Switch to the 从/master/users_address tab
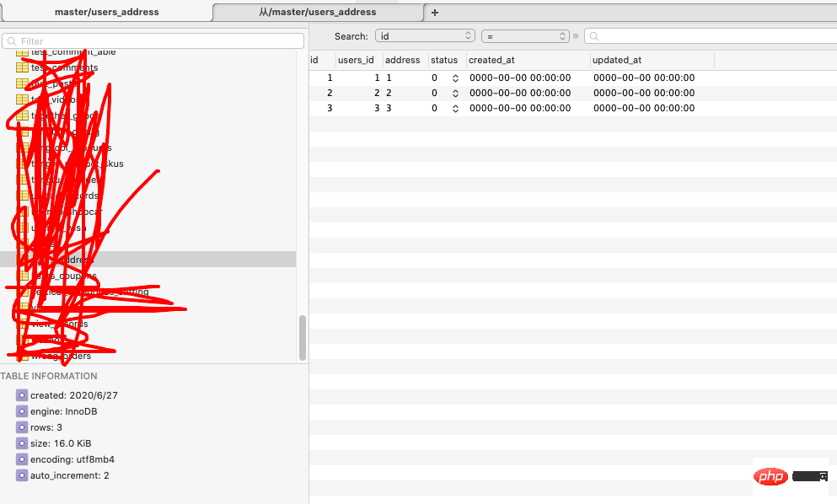The height and width of the screenshot is (504, 837). pos(318,13)
